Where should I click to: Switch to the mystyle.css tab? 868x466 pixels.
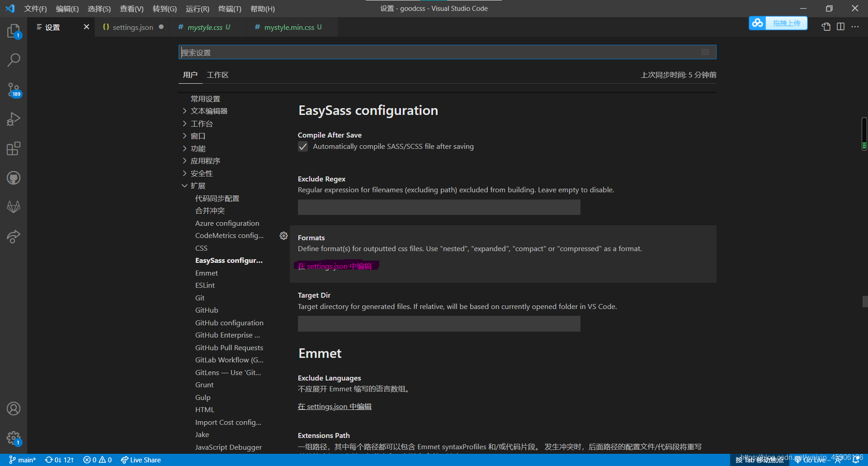(x=208, y=27)
